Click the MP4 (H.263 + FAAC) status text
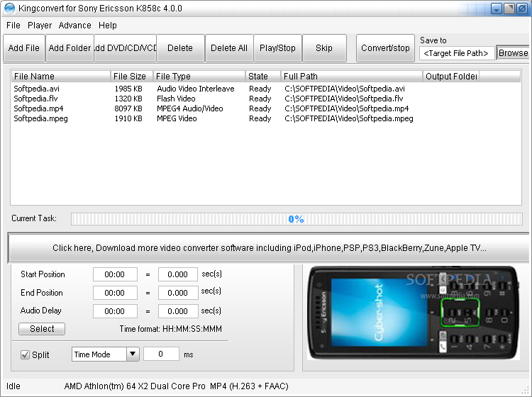Screen dimensions: 532x397 249,386
